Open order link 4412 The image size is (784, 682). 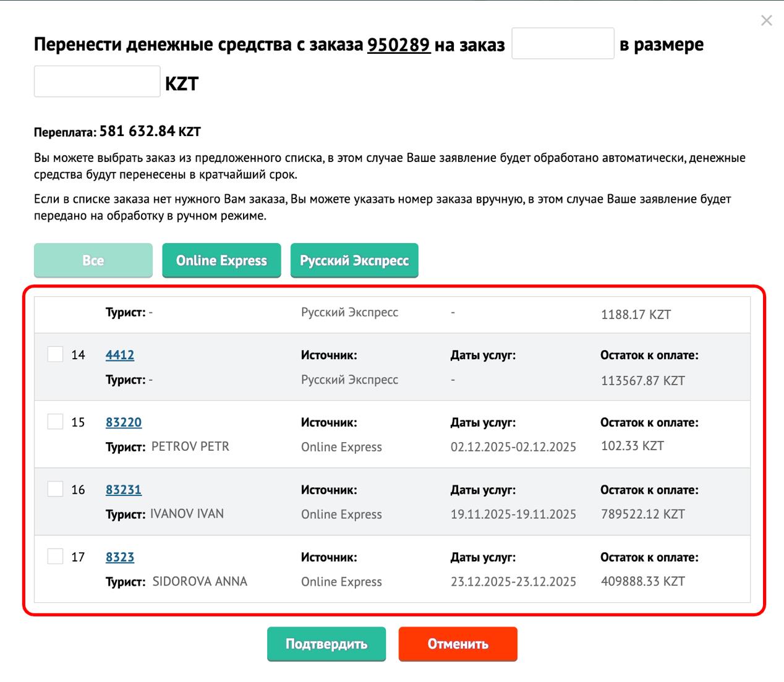pyautogui.click(x=120, y=355)
